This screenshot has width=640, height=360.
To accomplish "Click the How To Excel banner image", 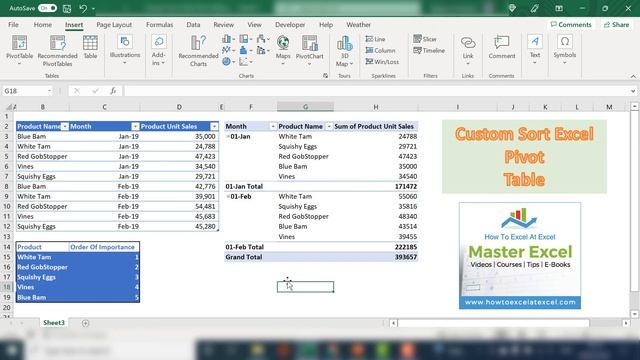I will 520,256.
